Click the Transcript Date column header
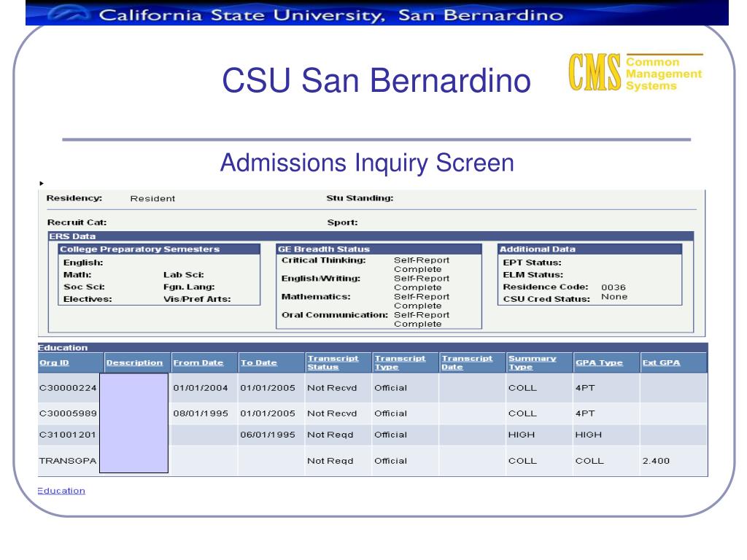This screenshot has width=747, height=560. pos(467,362)
